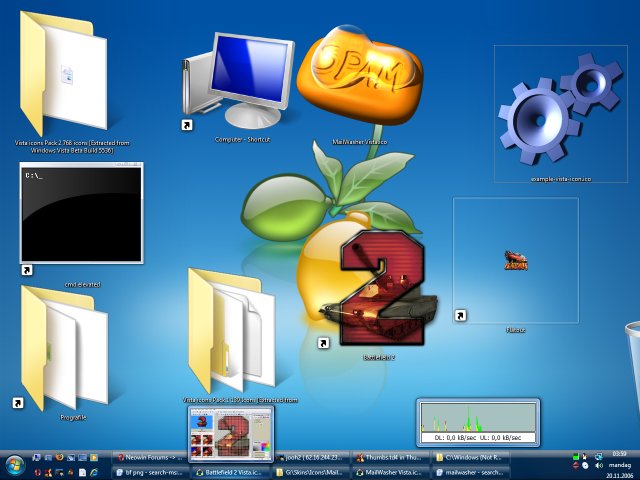Open the Vista Icons Pack 2 folder
The width and height of the screenshot is (640, 480).
(65, 73)
